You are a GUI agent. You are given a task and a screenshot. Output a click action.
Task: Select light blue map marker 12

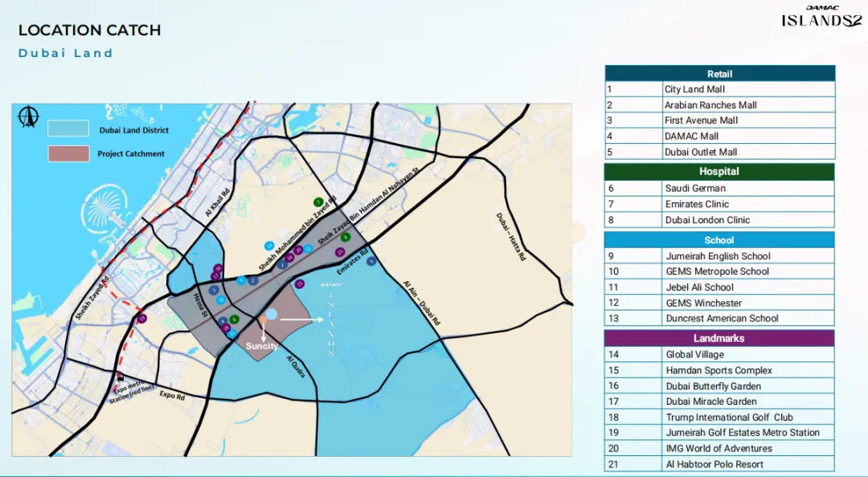click(309, 248)
